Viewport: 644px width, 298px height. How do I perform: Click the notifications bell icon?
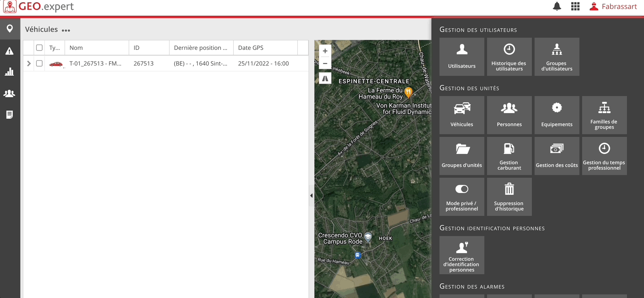click(557, 6)
